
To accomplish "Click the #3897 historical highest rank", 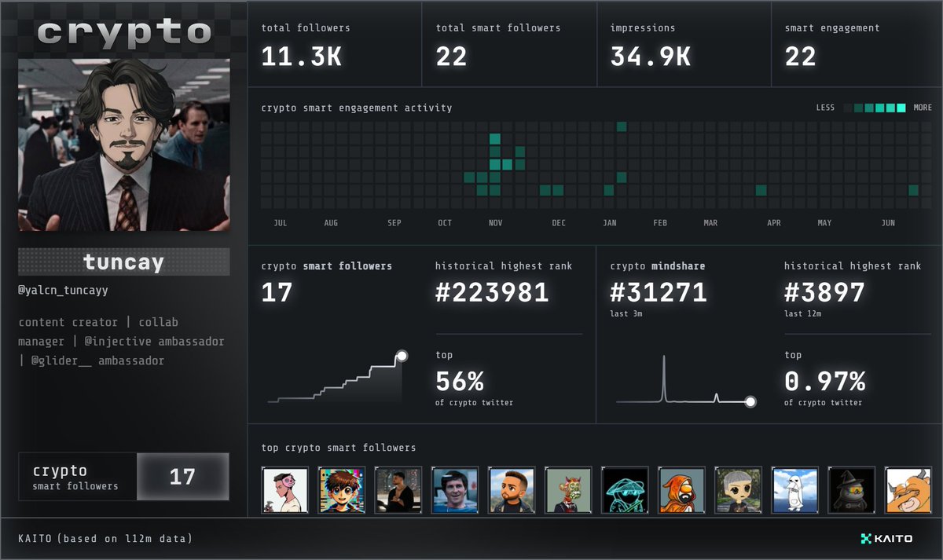I will click(x=824, y=293).
